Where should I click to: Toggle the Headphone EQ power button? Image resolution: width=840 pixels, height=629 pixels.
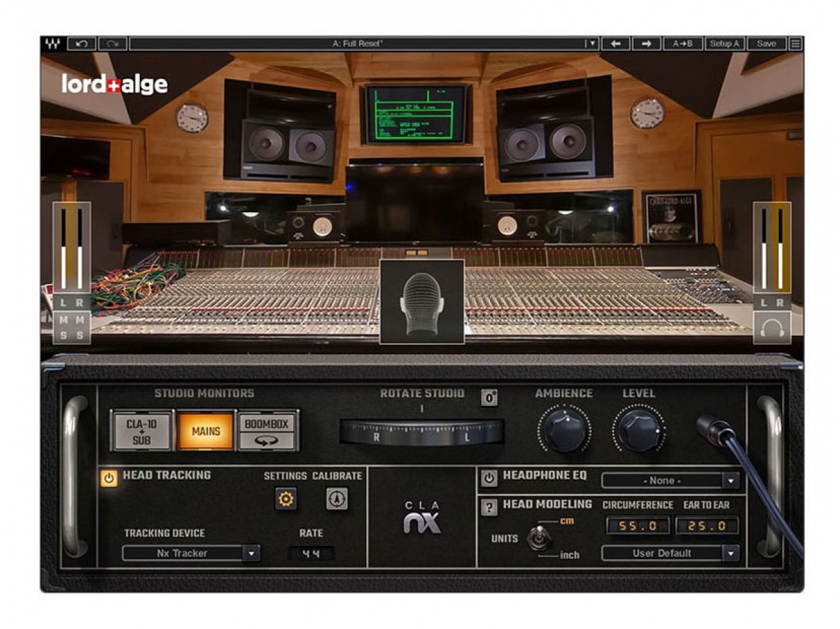(489, 479)
